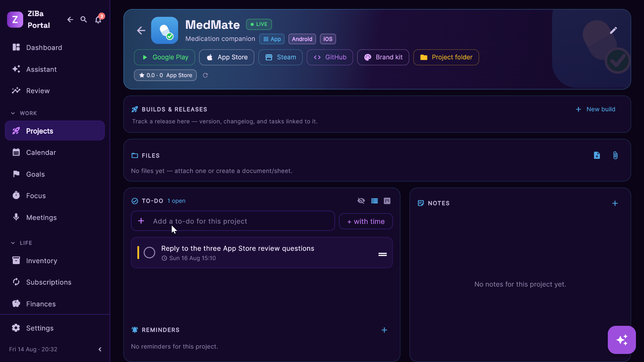The height and width of the screenshot is (362, 644).
Task: Open the Focus timer page
Action: (x=55, y=196)
